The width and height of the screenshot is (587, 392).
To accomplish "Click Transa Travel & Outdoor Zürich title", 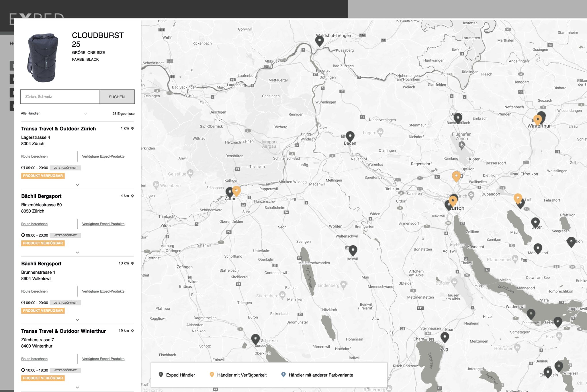I will 58,129.
